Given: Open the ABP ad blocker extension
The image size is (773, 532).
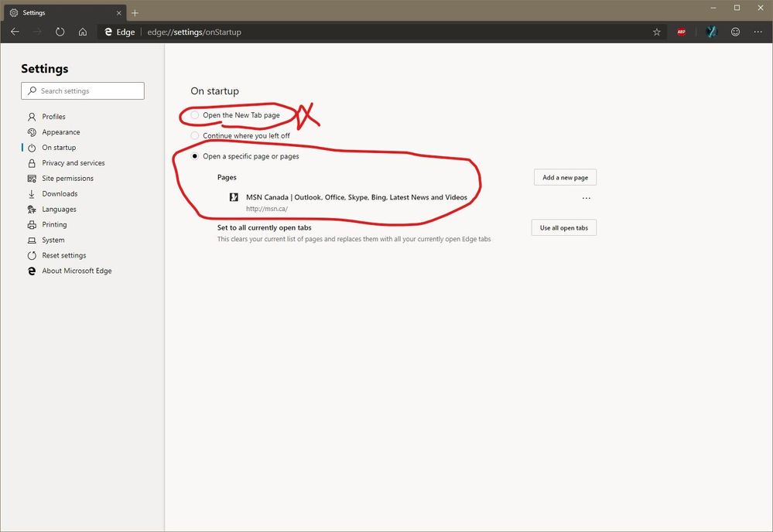Looking at the screenshot, I should tap(681, 32).
